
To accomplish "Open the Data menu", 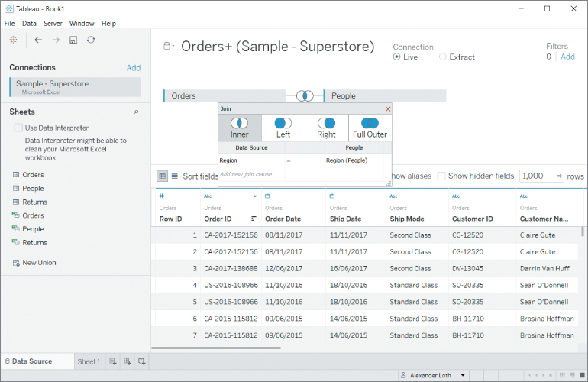I will point(29,23).
